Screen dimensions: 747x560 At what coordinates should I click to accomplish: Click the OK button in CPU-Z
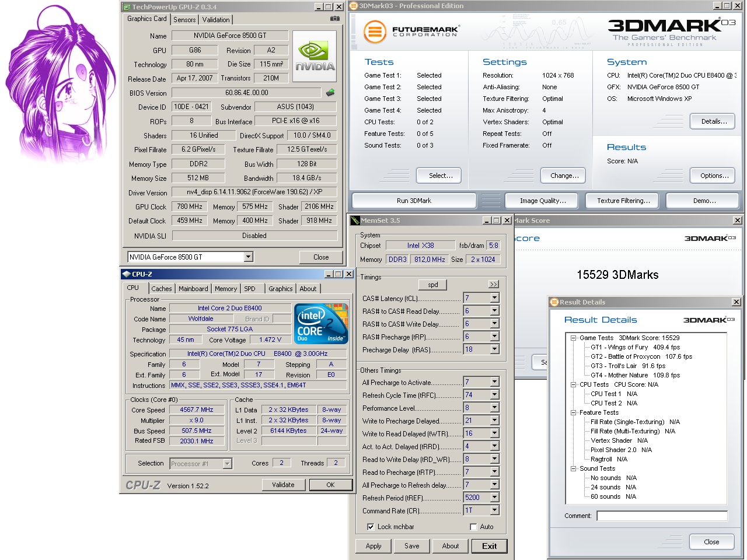click(x=330, y=485)
